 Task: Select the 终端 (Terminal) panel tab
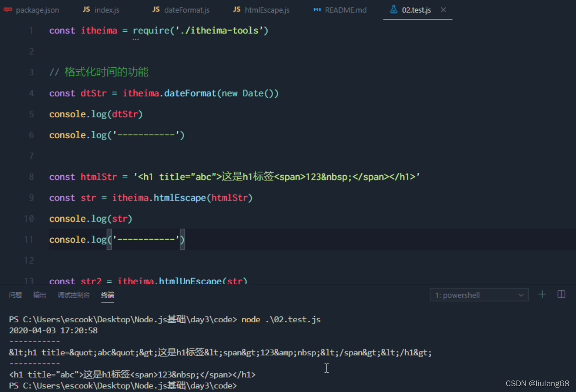(x=108, y=295)
